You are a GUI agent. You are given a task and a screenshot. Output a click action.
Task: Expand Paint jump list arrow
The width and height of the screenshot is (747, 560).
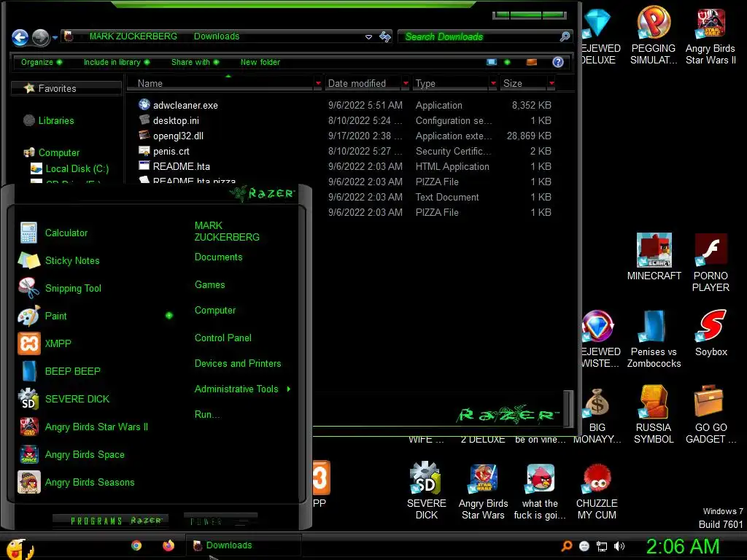[x=169, y=316]
